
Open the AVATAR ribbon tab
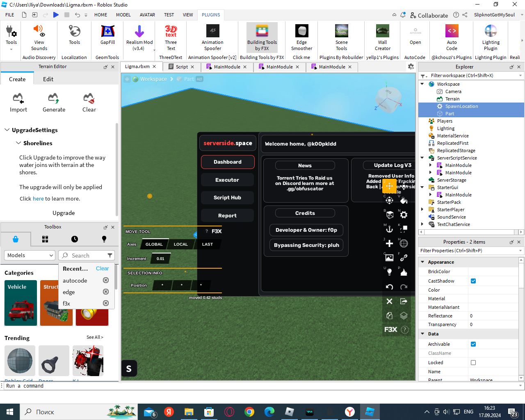tap(147, 15)
